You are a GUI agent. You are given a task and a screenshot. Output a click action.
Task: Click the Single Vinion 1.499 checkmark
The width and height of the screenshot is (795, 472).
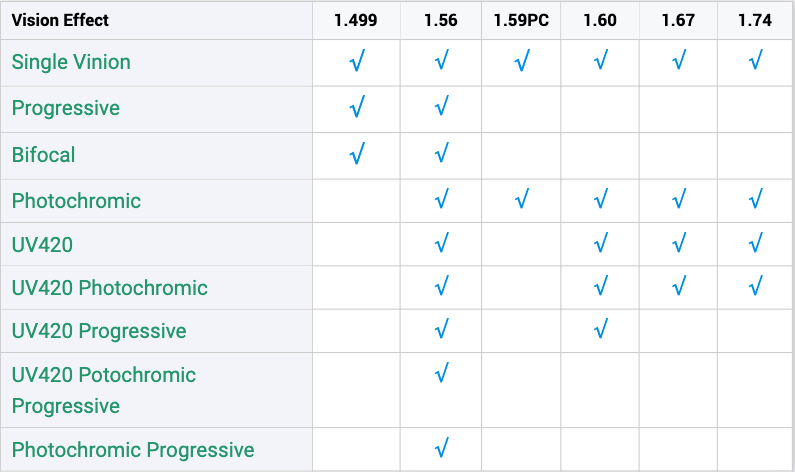click(356, 62)
